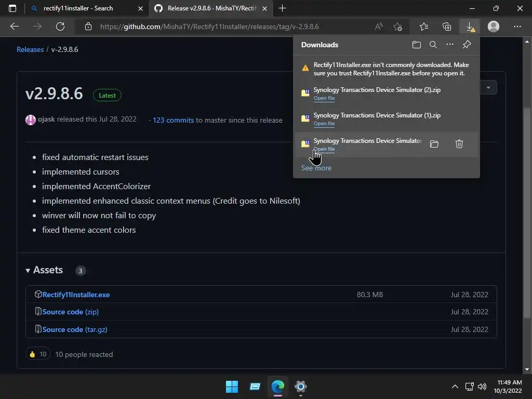The image size is (532, 399).
Task: Click the address bar URL
Action: [209, 26]
